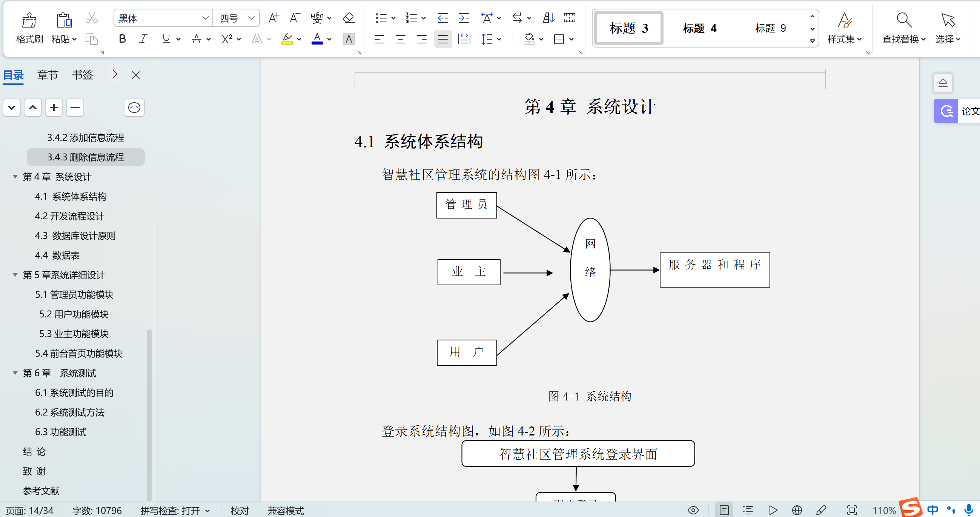This screenshot has height=517, width=980.
Task: Click the Clear Formatting eraser icon
Action: [x=348, y=18]
